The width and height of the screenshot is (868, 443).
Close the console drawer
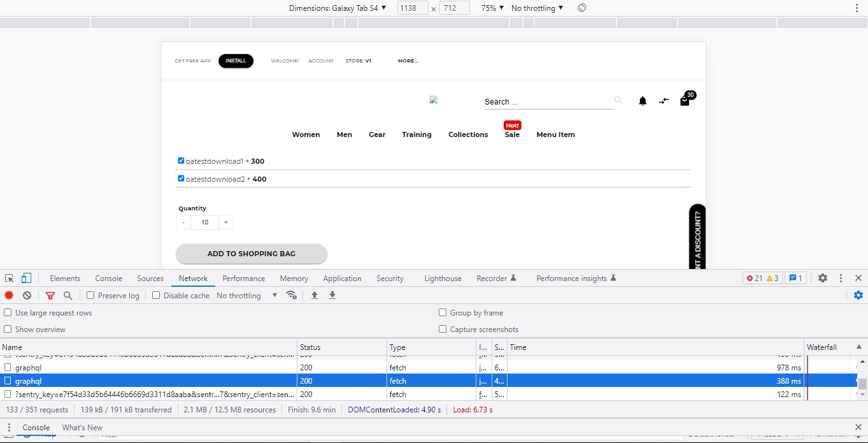pos(858,427)
